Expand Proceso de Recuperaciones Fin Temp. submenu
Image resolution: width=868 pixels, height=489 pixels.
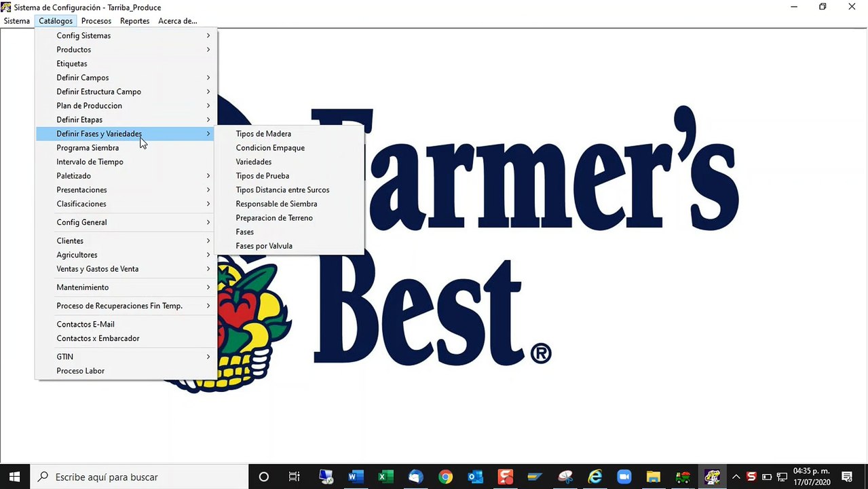pyautogui.click(x=126, y=306)
